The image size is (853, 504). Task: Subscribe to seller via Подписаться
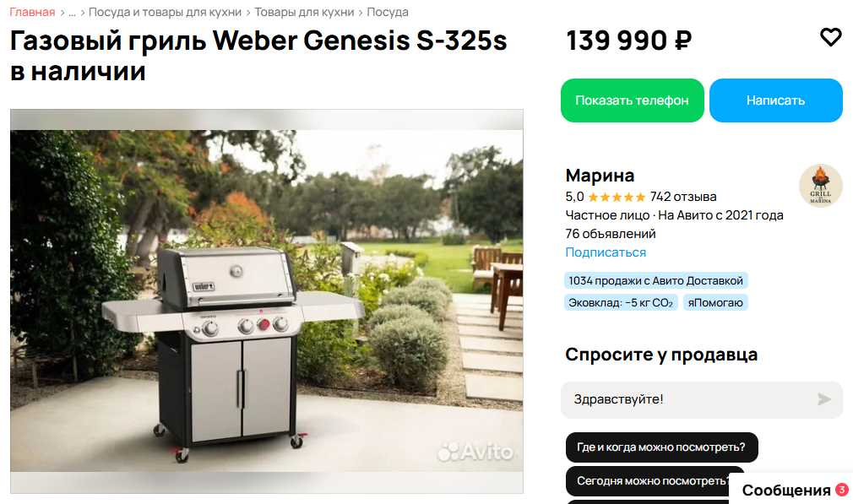coord(606,252)
